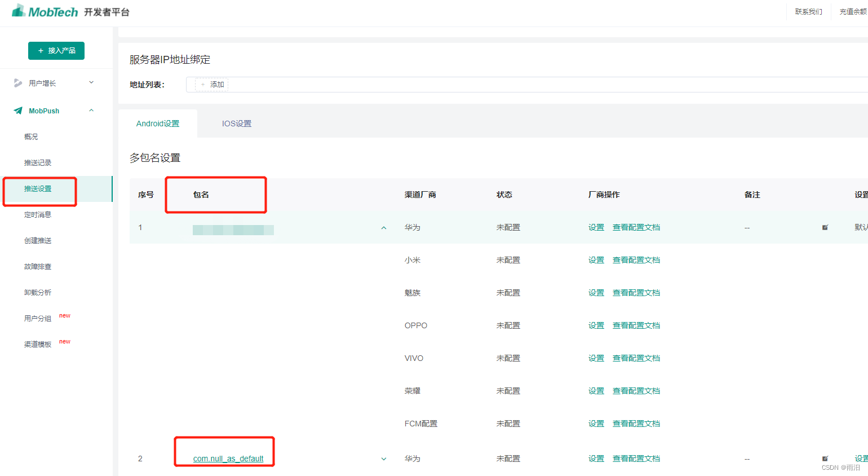This screenshot has height=476, width=868.
Task: Click the 多包名设置 heading
Action: point(155,158)
